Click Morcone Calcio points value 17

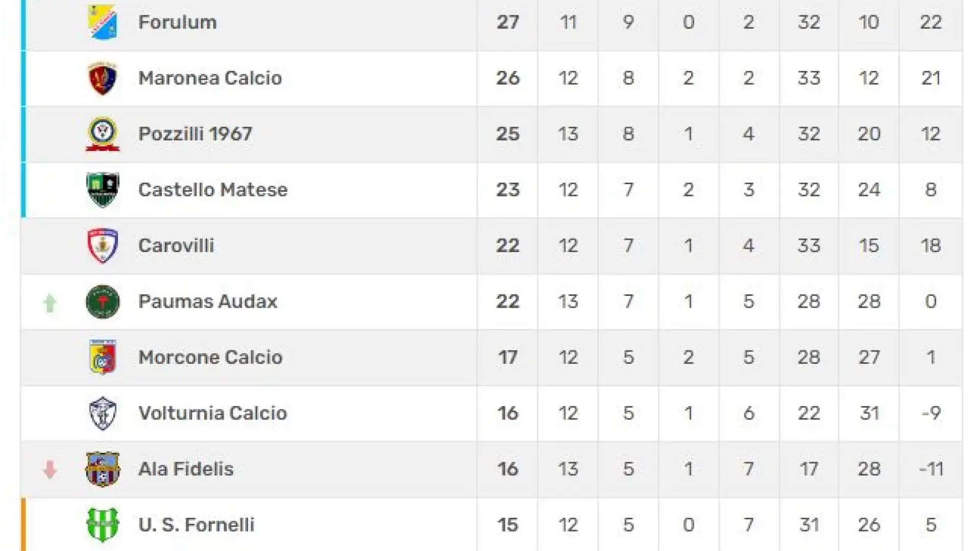tap(508, 357)
